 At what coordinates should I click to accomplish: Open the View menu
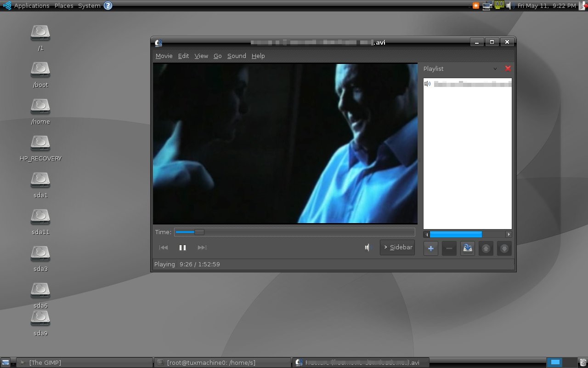click(201, 56)
